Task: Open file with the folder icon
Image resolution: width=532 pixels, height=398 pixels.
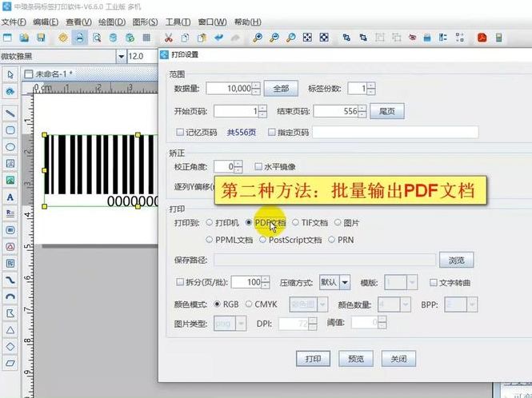Action: coord(24,38)
